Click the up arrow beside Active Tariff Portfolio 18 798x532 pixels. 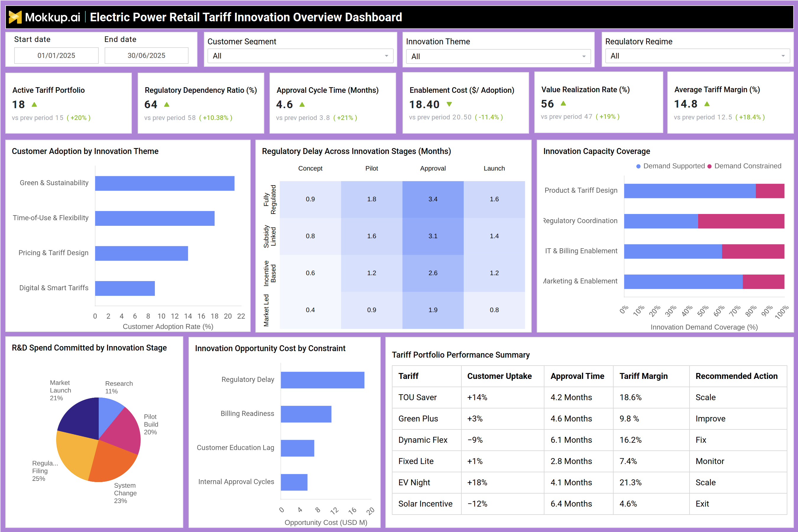(34, 105)
